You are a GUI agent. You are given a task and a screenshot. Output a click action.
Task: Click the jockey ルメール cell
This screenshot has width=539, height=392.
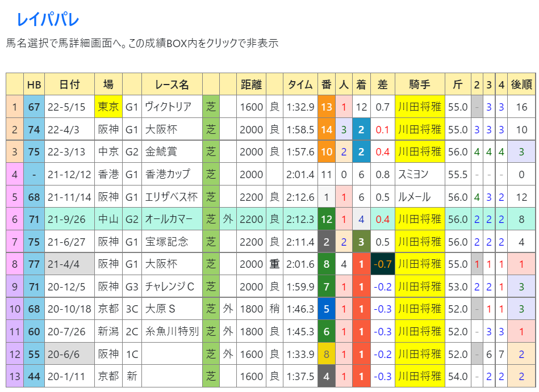pos(420,197)
